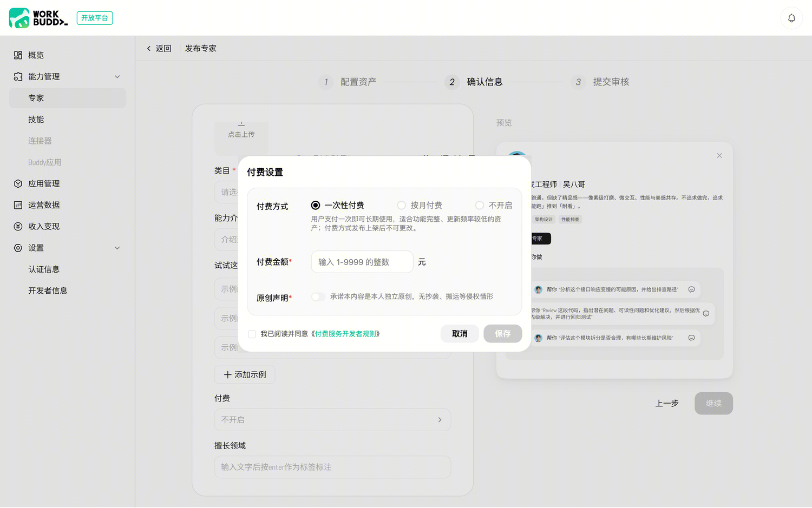Click the 能力管理 sidebar icon
The height and width of the screenshot is (508, 812).
18,77
